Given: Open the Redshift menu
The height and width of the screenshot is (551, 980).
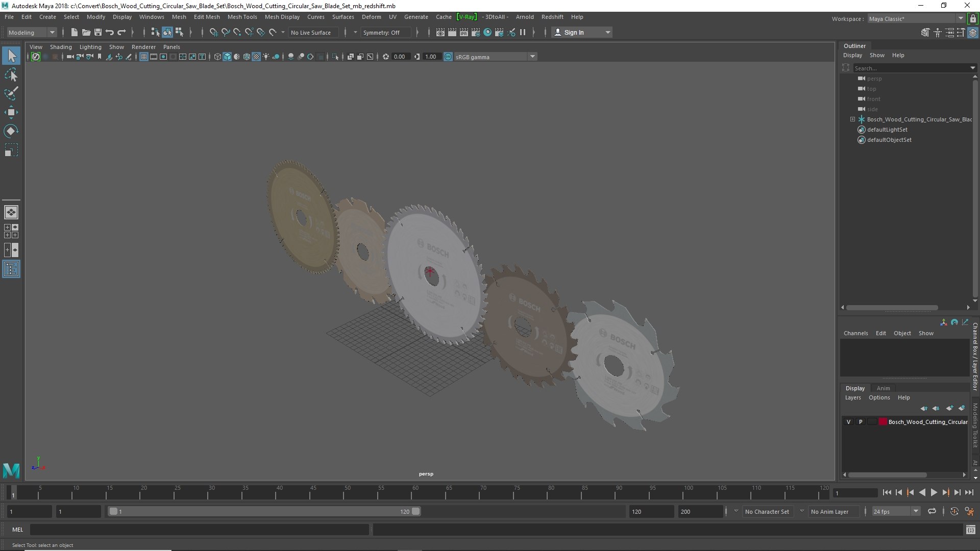Looking at the screenshot, I should click(x=552, y=17).
